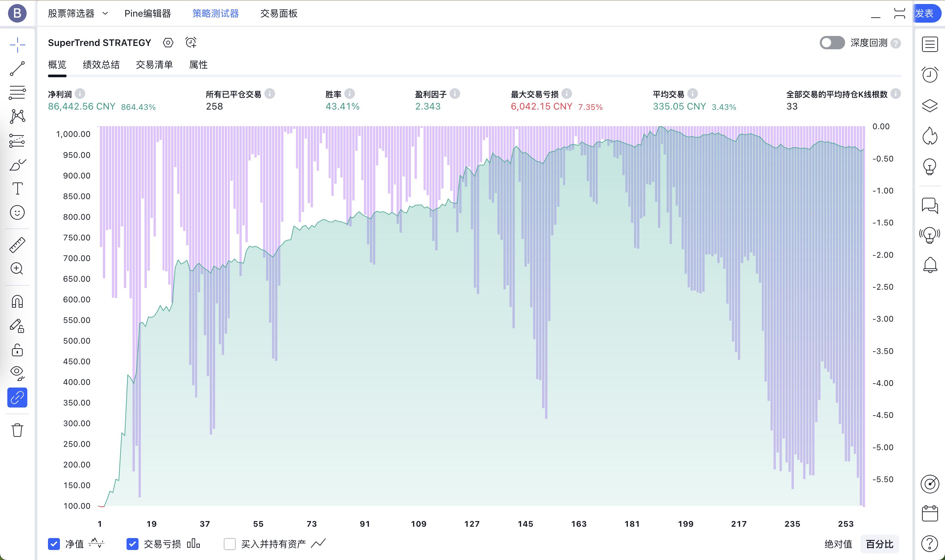Open the 交易面板 tab
The image size is (945, 560).
click(x=278, y=14)
